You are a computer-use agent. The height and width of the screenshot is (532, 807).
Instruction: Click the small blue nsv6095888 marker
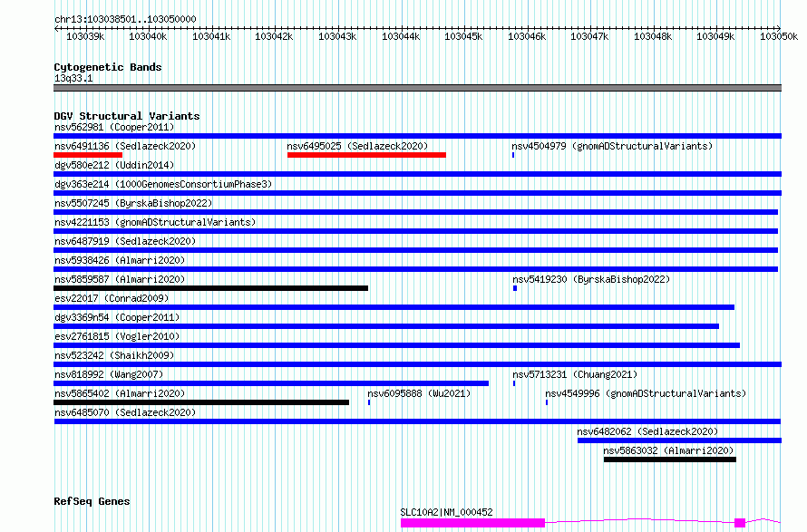(x=369, y=402)
